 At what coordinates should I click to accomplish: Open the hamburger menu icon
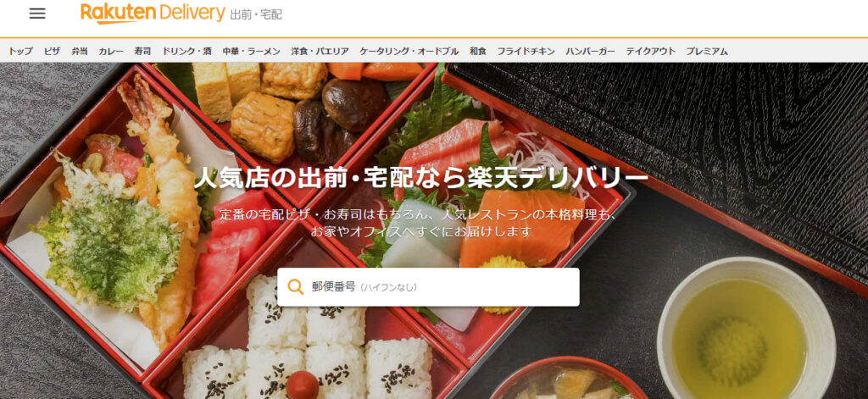coord(37,14)
